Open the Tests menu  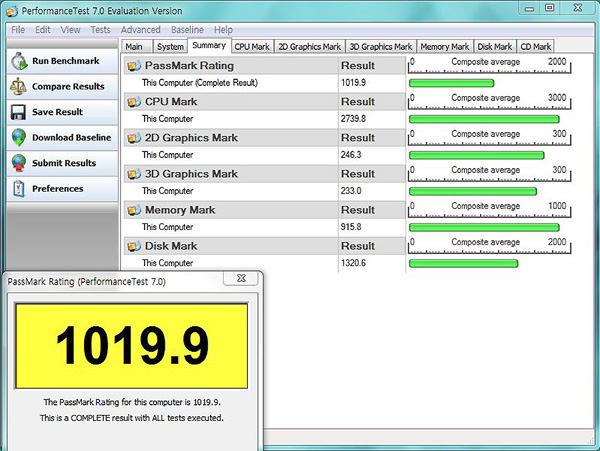100,30
